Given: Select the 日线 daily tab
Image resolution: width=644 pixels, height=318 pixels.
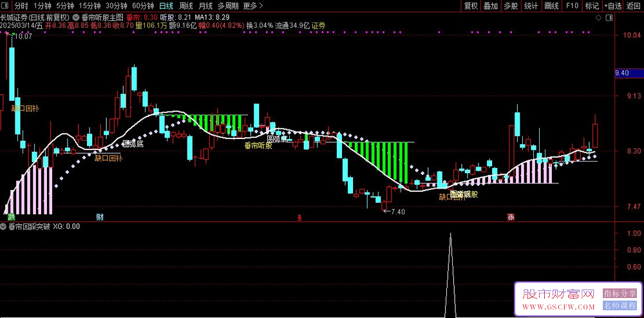Looking at the screenshot, I should [166, 6].
